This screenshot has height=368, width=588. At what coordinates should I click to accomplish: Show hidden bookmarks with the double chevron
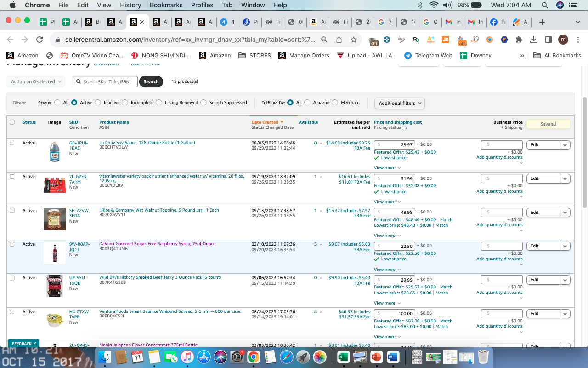522,56
